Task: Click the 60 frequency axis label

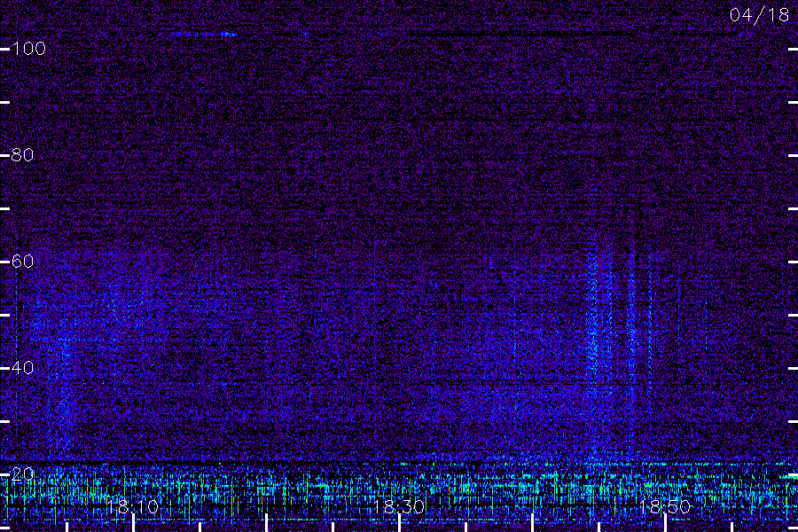Action: pyautogui.click(x=22, y=262)
